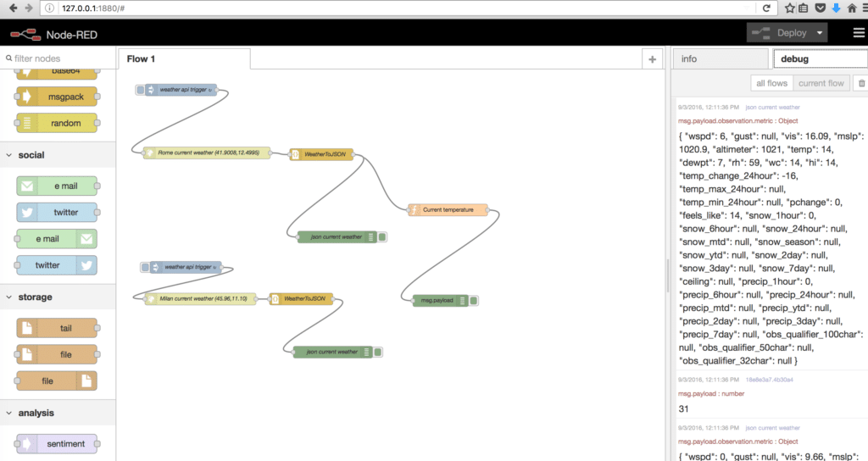
Task: Collapse the analysis palette category
Action: point(58,413)
